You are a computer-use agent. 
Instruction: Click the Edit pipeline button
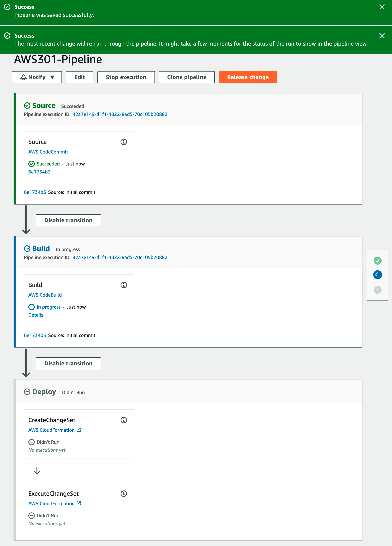click(80, 77)
